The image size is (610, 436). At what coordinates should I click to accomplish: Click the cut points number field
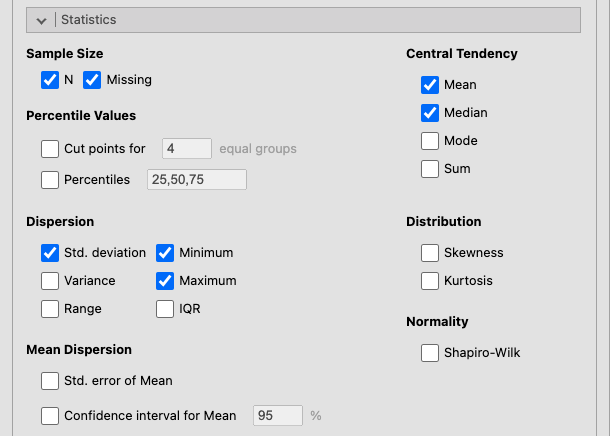coord(187,149)
